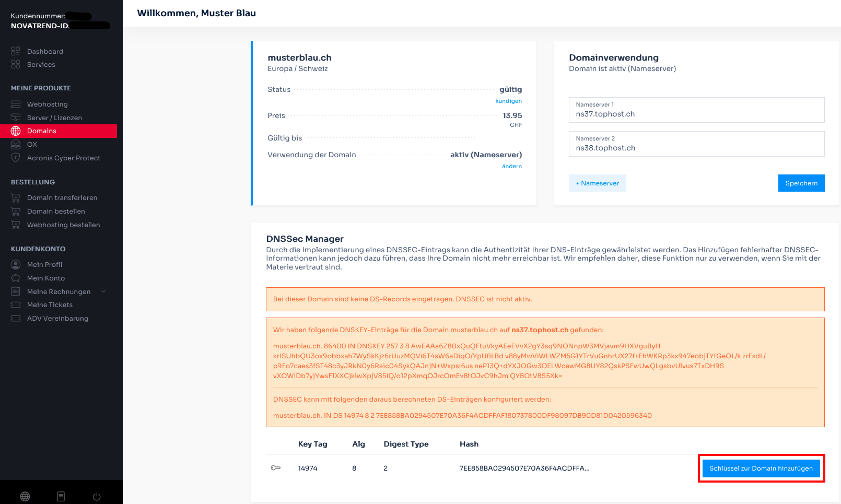Add another nameserver with + Nameserver
The width and height of the screenshot is (841, 504).
597,183
